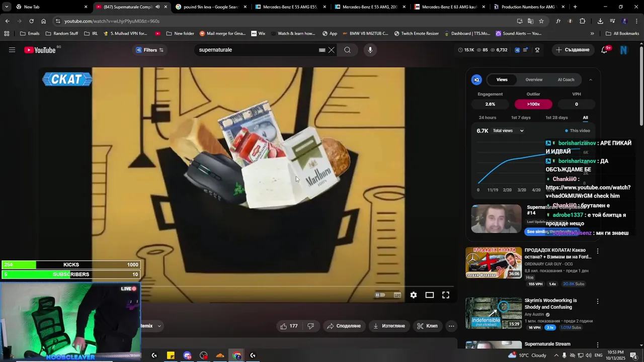
Task: Open notifications bell with 9+ badge
Action: (604, 50)
